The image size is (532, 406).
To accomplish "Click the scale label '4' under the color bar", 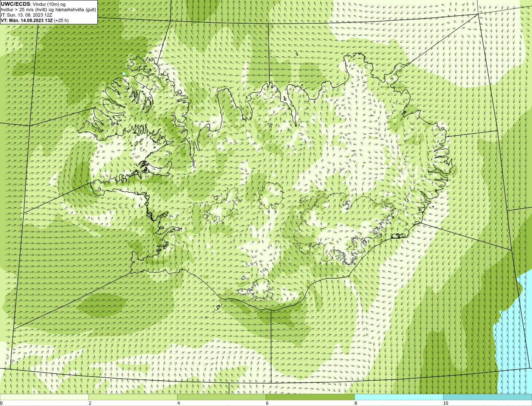I will (178, 403).
